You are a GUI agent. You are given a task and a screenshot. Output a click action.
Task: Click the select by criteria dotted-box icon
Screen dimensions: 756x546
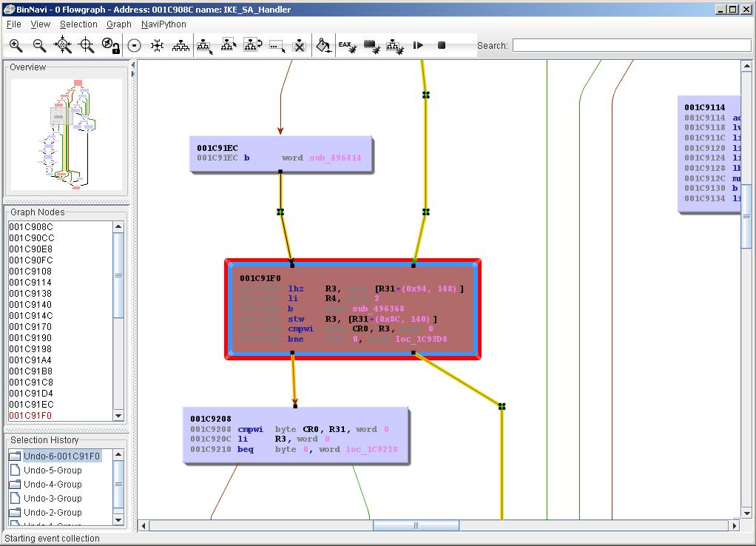[277, 47]
